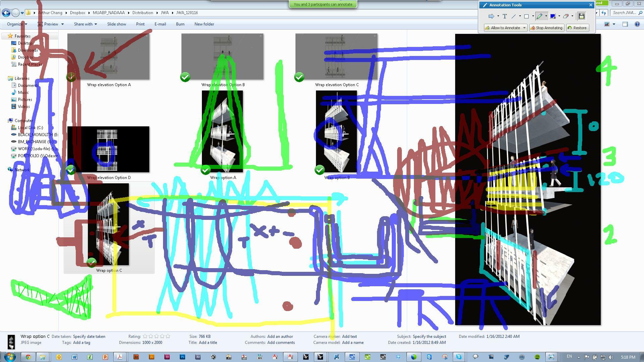Select MUABP_NADAAA in the address breadcrumb
The height and width of the screenshot is (362, 644).
pyautogui.click(x=109, y=13)
